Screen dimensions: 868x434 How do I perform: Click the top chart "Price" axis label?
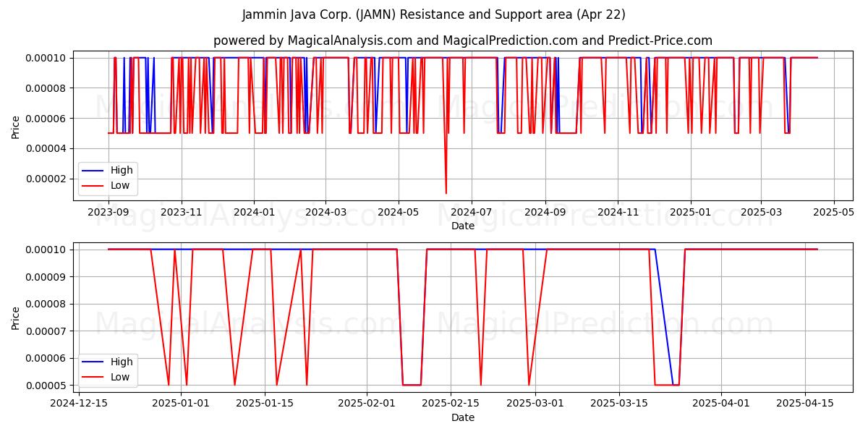coord(15,126)
